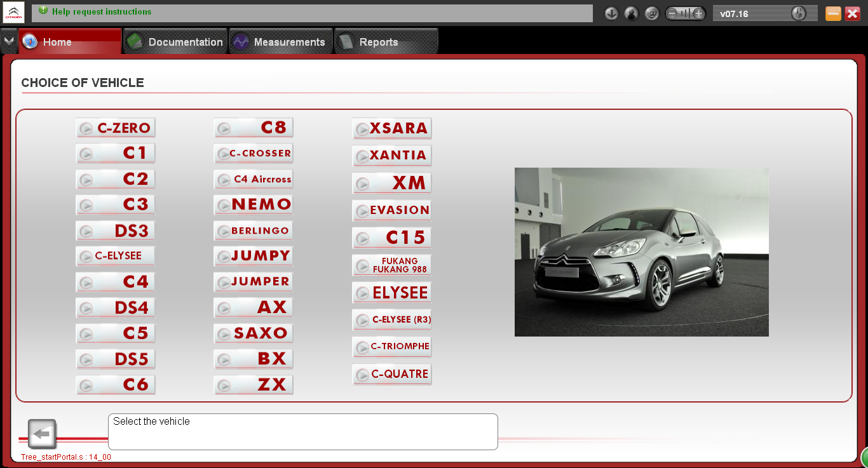Go back with the left arrow button
The height and width of the screenshot is (468, 868).
point(43,434)
